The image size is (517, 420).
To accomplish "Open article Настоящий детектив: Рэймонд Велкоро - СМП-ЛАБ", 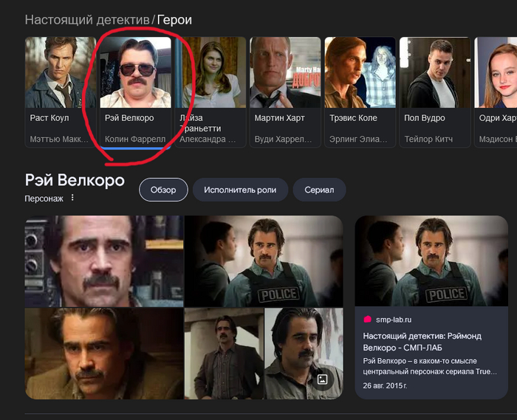I will 422,342.
